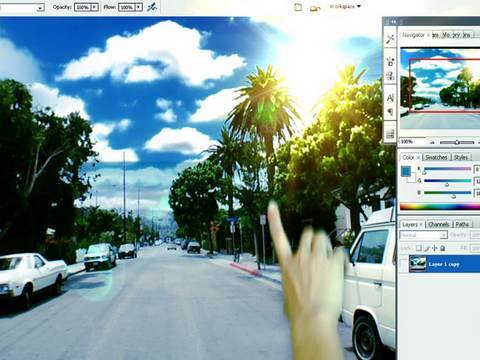Switch to the Styles tab
Screen dimensions: 480x360
pos(461,157)
